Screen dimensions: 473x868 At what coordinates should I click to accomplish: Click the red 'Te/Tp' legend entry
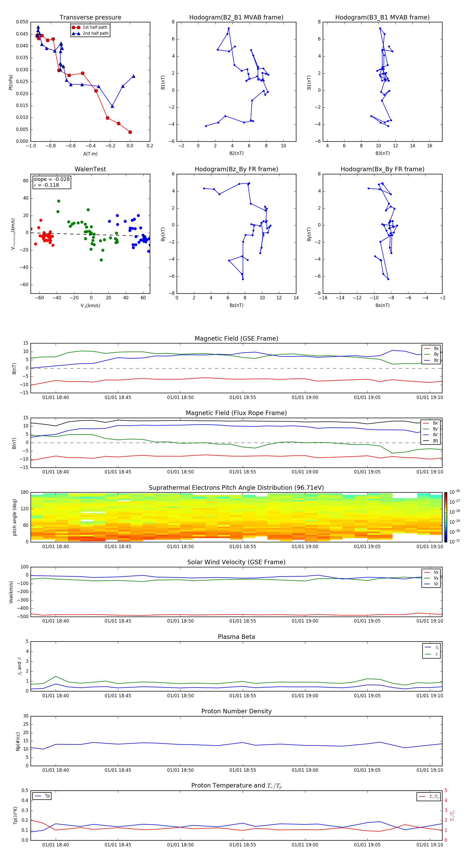pyautogui.click(x=429, y=796)
